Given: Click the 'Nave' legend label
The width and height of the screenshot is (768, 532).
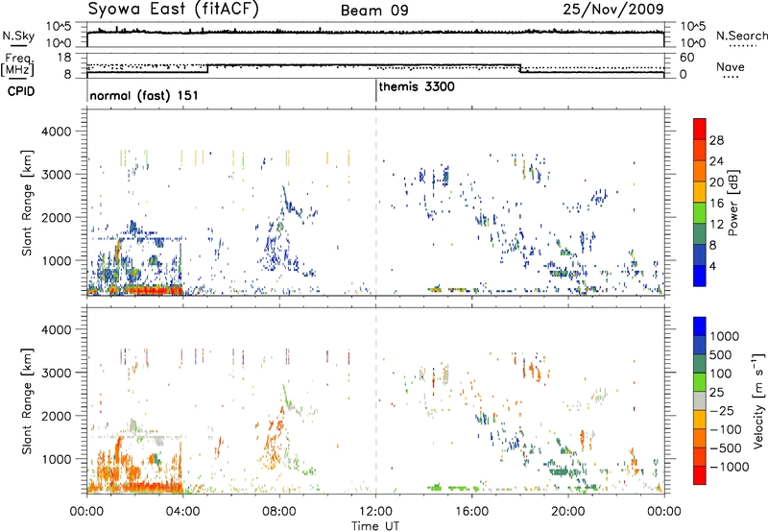Looking at the screenshot, I should 731,66.
